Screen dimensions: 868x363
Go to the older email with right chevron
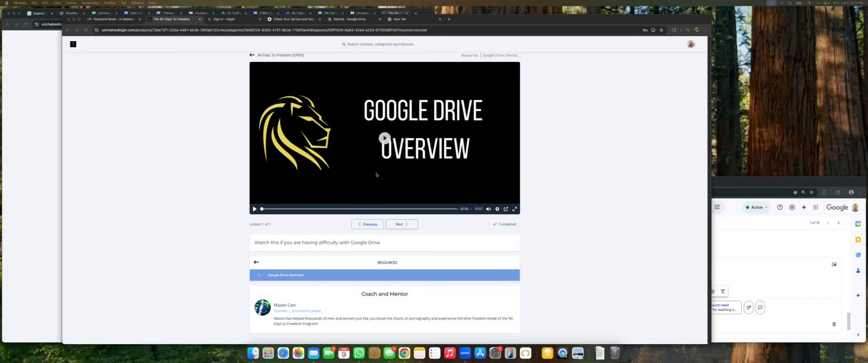[838, 223]
